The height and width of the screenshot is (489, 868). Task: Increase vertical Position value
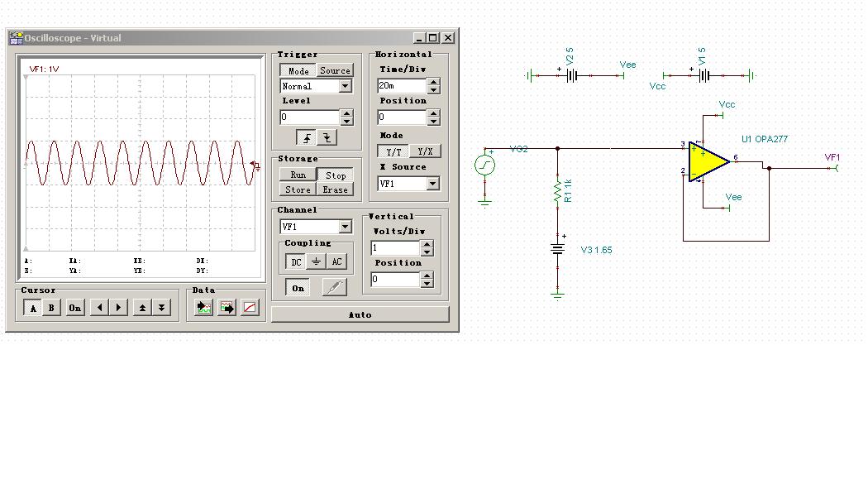(427, 276)
